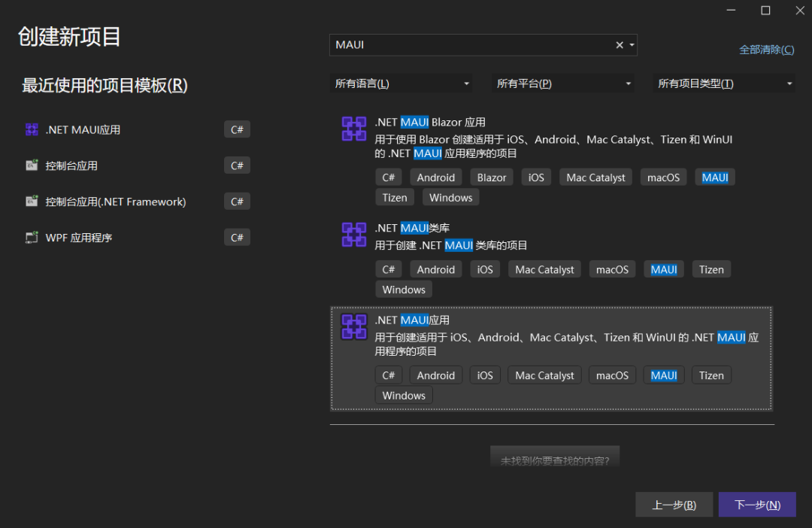Click C# badge beside recent .NET MAUI应用
This screenshot has height=528, width=812.
click(x=237, y=129)
